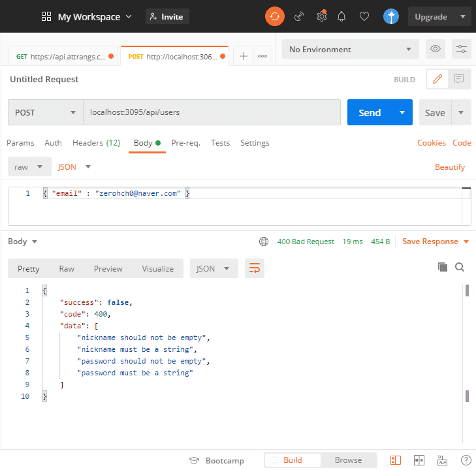Image resolution: width=476 pixels, height=470 pixels.
Task: Open the satellite capture requests icon
Action: point(299,16)
